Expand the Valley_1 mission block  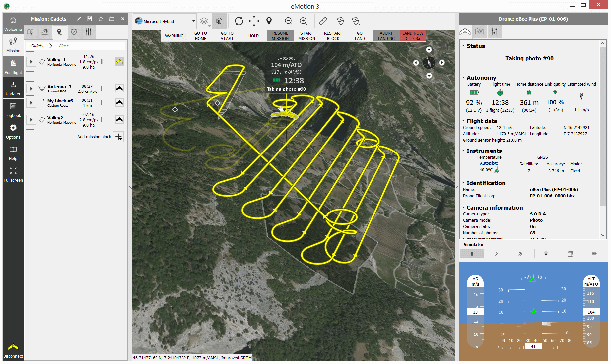click(x=31, y=62)
